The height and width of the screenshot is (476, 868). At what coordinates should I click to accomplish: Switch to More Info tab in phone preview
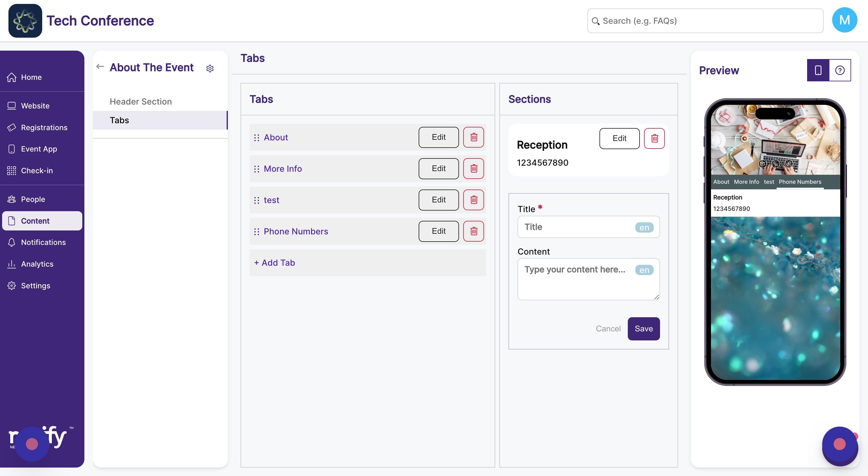pos(746,182)
